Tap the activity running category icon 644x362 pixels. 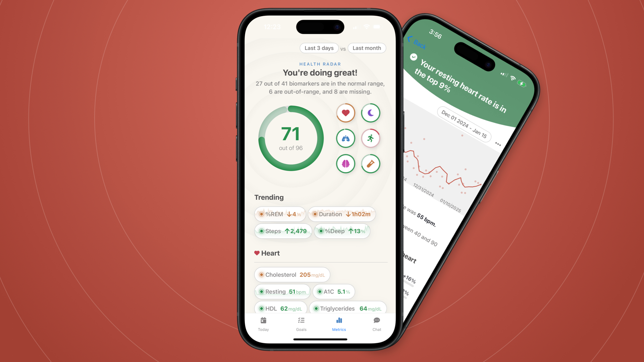[371, 138]
